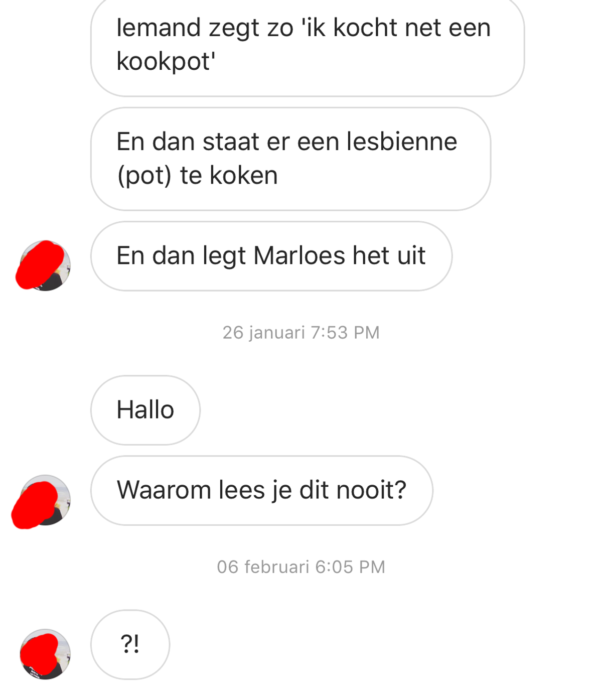Click the '06 februari 6:05 PM' timestamp

coord(301,567)
